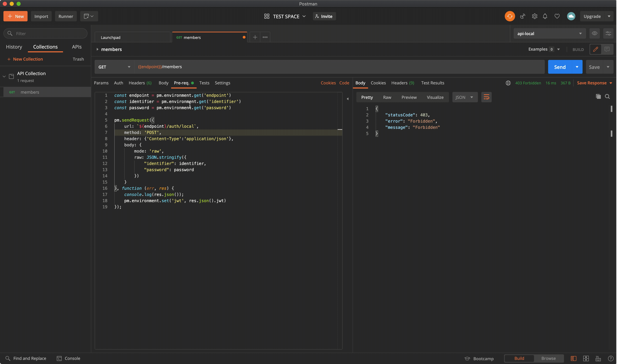Switch to two-pane view icon
This screenshot has height=364, width=617.
[586, 358]
